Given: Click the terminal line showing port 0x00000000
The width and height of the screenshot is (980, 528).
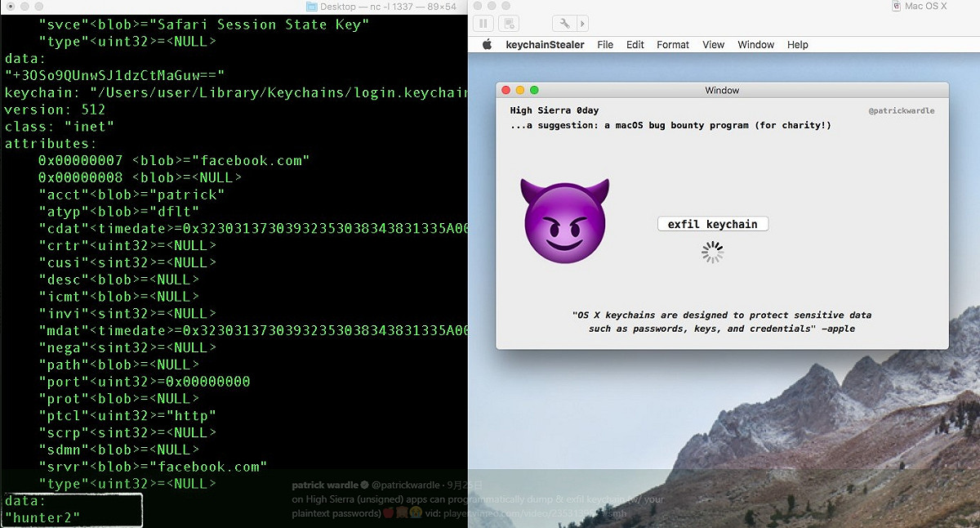Looking at the screenshot, I should point(145,382).
